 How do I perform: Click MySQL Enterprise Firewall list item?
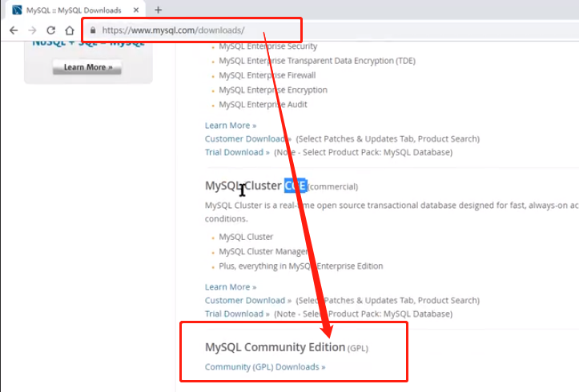[267, 75]
